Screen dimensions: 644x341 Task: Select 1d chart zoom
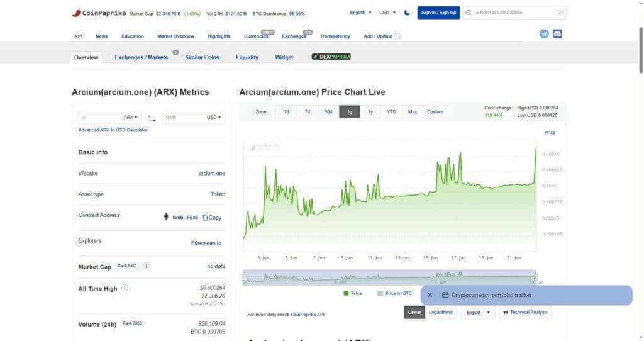click(287, 112)
